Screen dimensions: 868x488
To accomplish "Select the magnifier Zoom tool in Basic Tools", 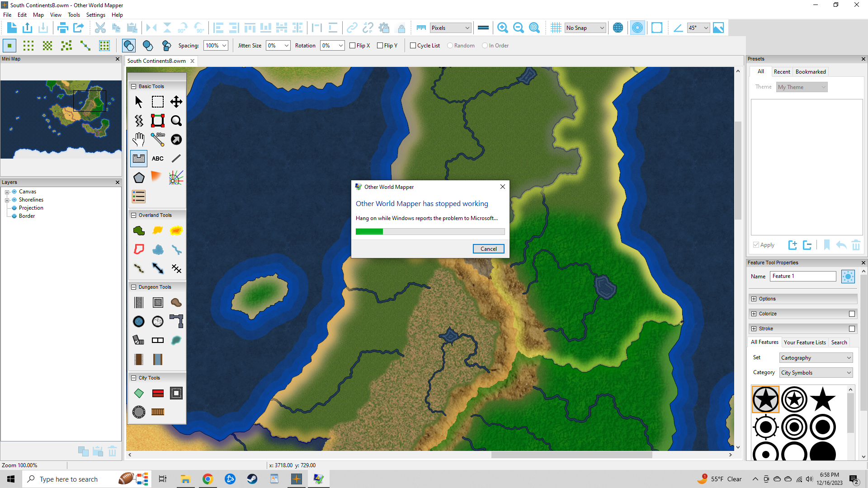I will click(176, 121).
